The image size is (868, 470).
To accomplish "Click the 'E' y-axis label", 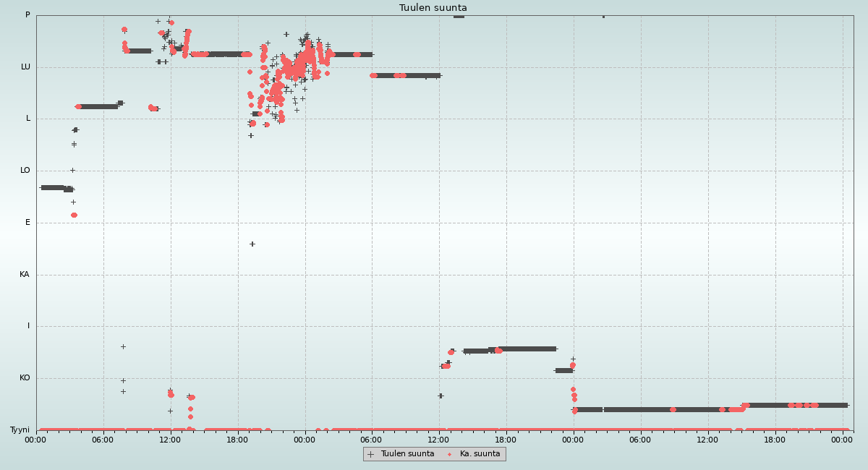I will (x=28, y=223).
